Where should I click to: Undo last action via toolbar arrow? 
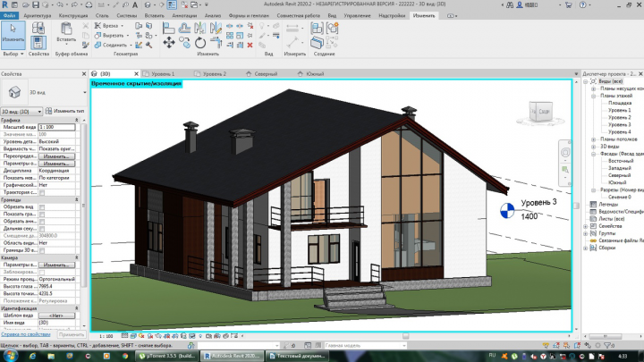[x=60, y=5]
